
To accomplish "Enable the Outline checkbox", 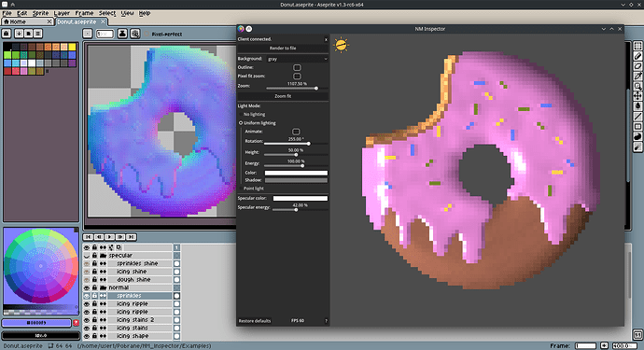I will pyautogui.click(x=297, y=67).
